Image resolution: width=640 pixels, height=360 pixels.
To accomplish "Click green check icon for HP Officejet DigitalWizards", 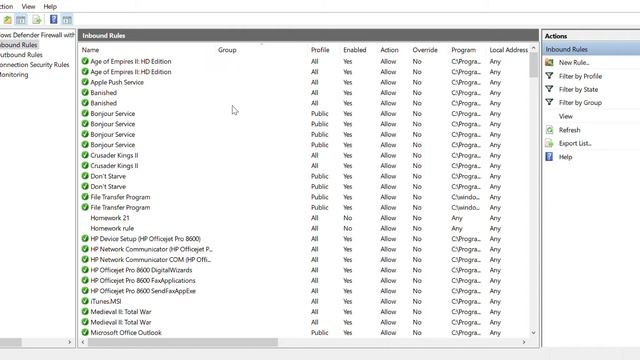I will 85,270.
